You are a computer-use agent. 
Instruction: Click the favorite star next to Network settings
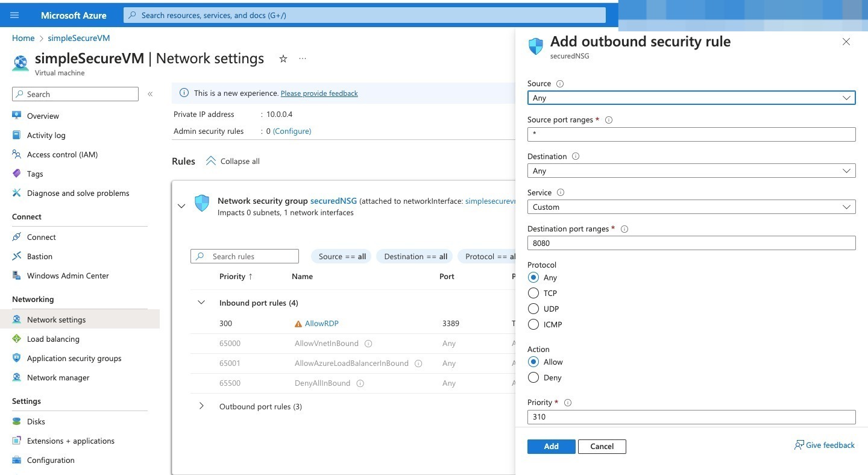[x=283, y=58]
